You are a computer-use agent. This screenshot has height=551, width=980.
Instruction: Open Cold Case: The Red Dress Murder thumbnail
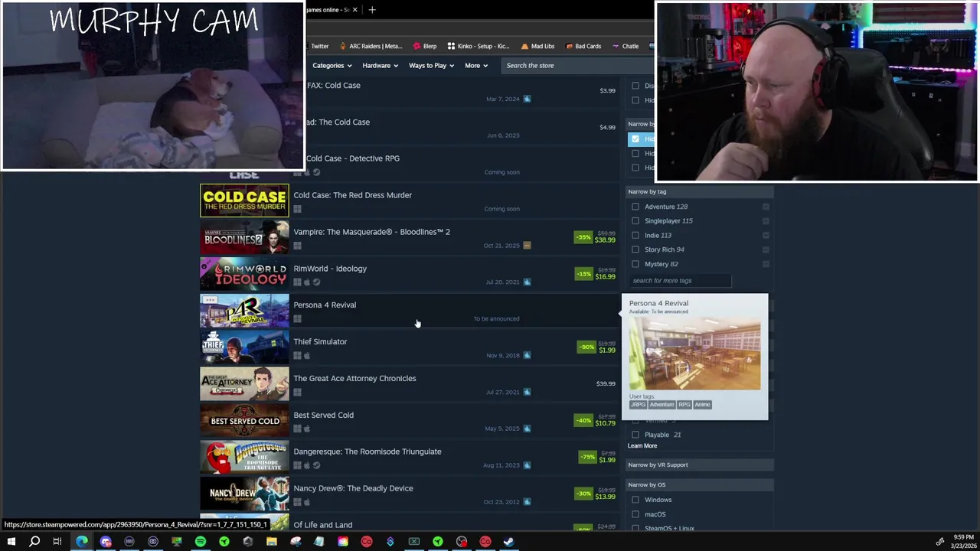pos(244,201)
